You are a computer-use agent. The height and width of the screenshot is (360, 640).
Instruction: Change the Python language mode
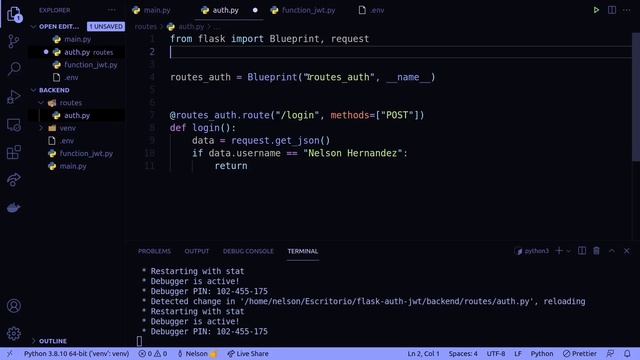[542, 353]
